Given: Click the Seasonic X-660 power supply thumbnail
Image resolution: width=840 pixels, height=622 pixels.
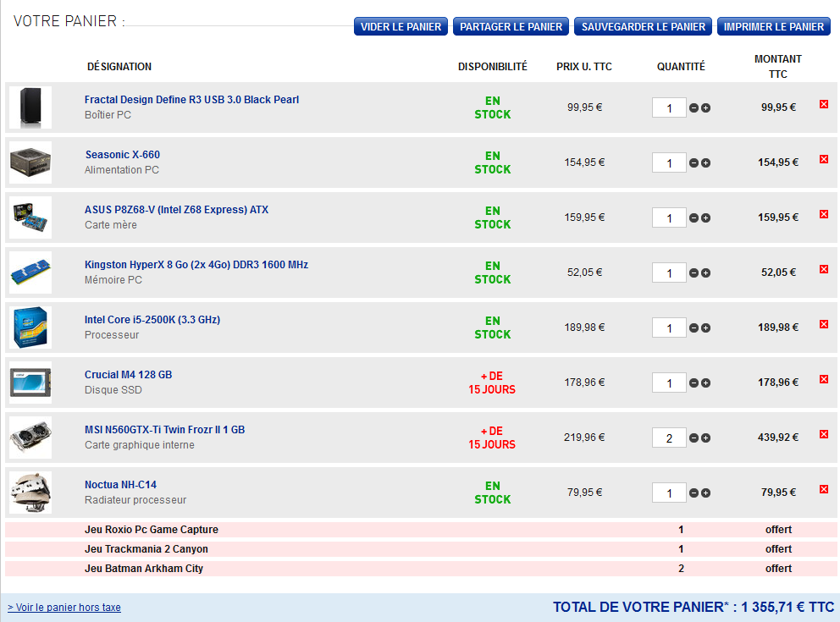Looking at the screenshot, I should [30, 162].
